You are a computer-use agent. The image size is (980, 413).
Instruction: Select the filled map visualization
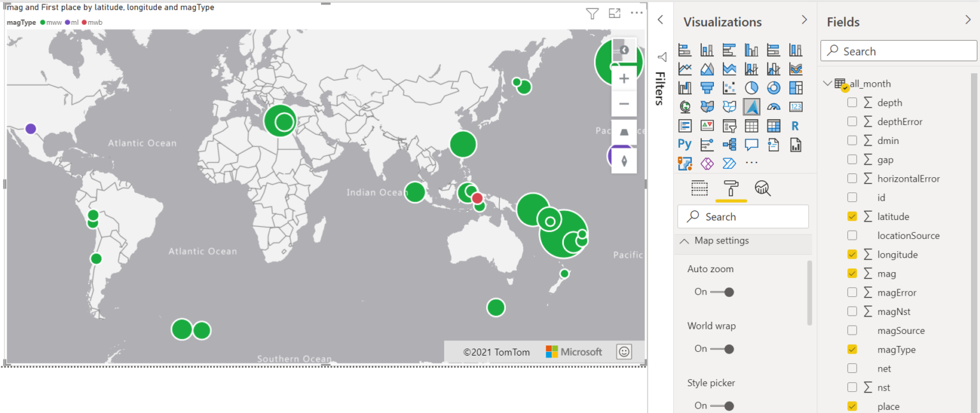(707, 106)
